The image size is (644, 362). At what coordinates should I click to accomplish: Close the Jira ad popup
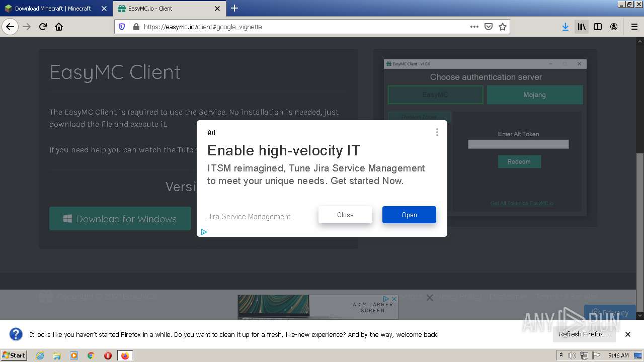pyautogui.click(x=345, y=215)
